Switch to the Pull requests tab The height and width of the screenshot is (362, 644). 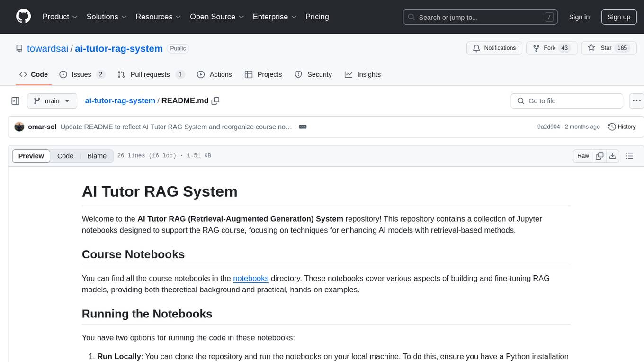(151, 74)
